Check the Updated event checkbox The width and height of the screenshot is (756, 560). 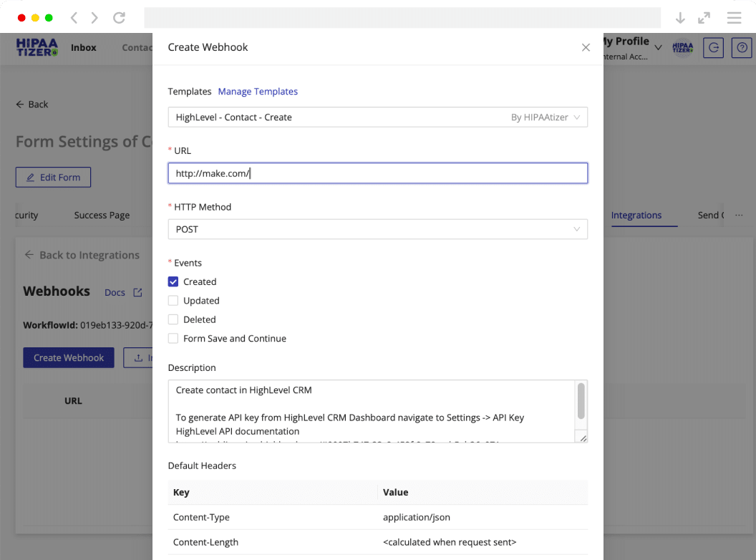click(x=173, y=301)
